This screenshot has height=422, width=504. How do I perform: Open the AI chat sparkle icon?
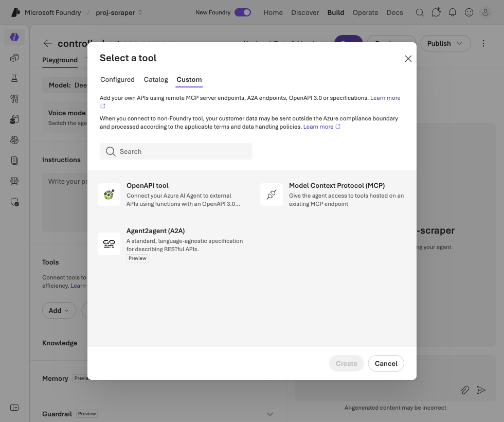click(436, 12)
